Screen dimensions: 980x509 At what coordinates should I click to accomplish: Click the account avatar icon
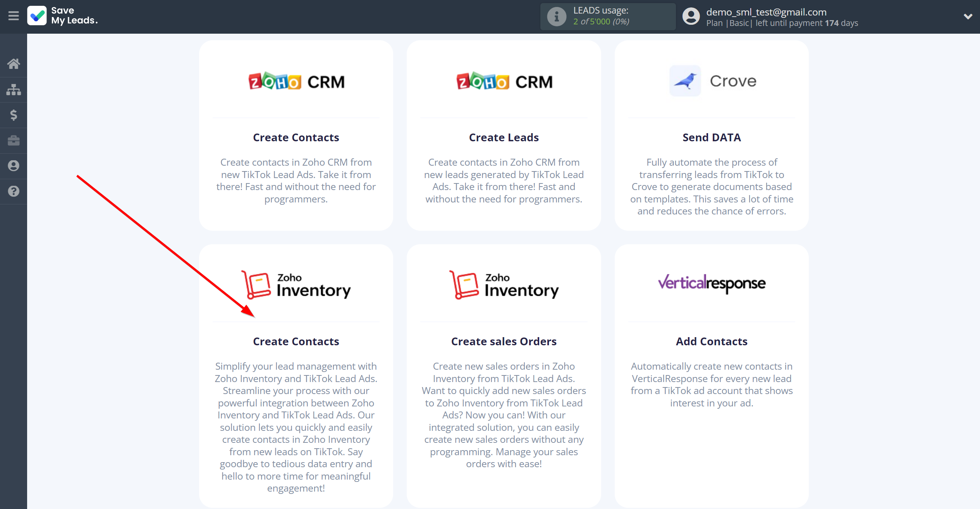(x=691, y=17)
